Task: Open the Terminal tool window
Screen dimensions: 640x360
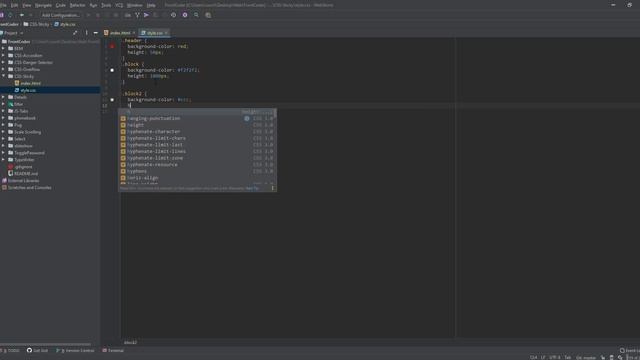Action: pyautogui.click(x=113, y=351)
